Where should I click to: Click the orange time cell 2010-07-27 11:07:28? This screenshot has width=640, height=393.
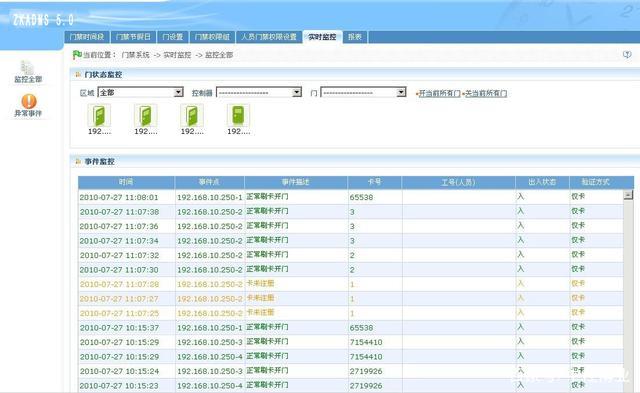pyautogui.click(x=119, y=284)
